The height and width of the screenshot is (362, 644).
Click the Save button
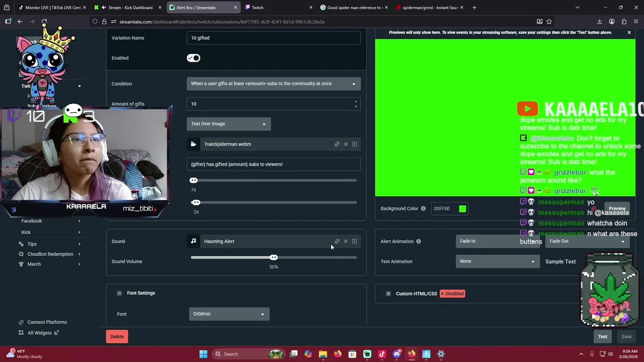point(626,336)
